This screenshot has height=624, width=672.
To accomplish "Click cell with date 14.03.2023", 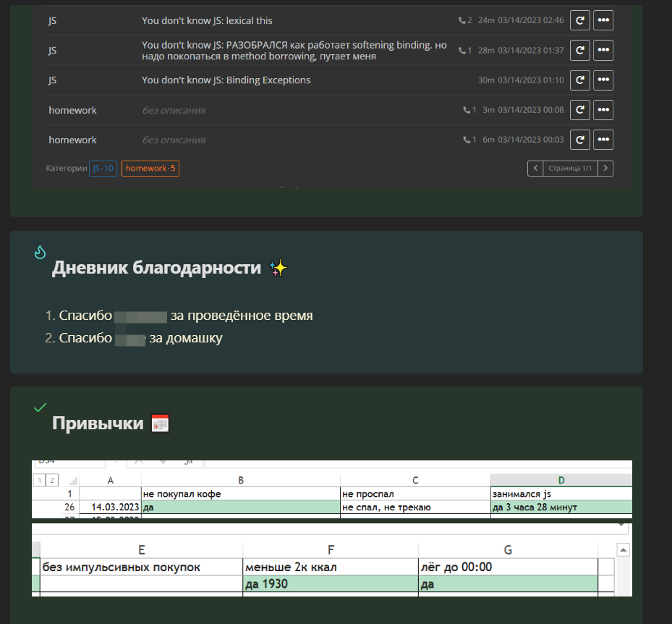I will coord(111,507).
